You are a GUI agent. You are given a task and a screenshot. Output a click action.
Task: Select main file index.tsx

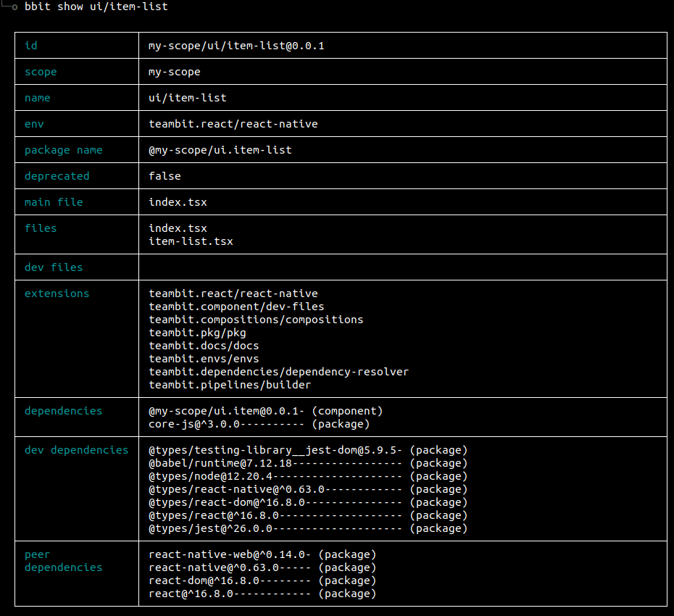[x=177, y=201]
